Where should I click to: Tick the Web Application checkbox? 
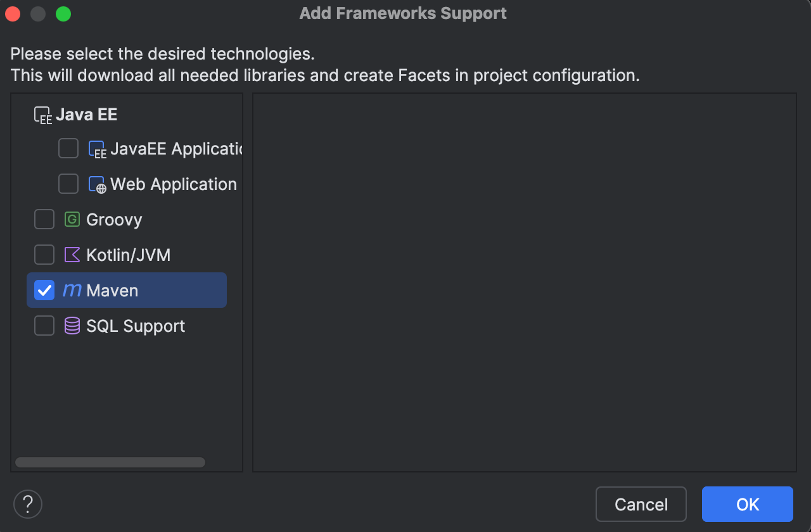[68, 184]
